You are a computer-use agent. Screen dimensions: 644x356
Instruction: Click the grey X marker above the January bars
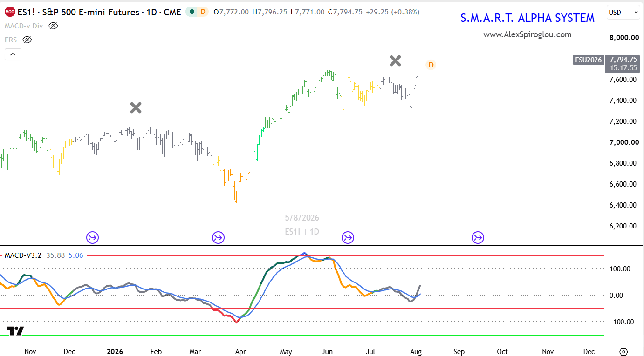pos(136,108)
